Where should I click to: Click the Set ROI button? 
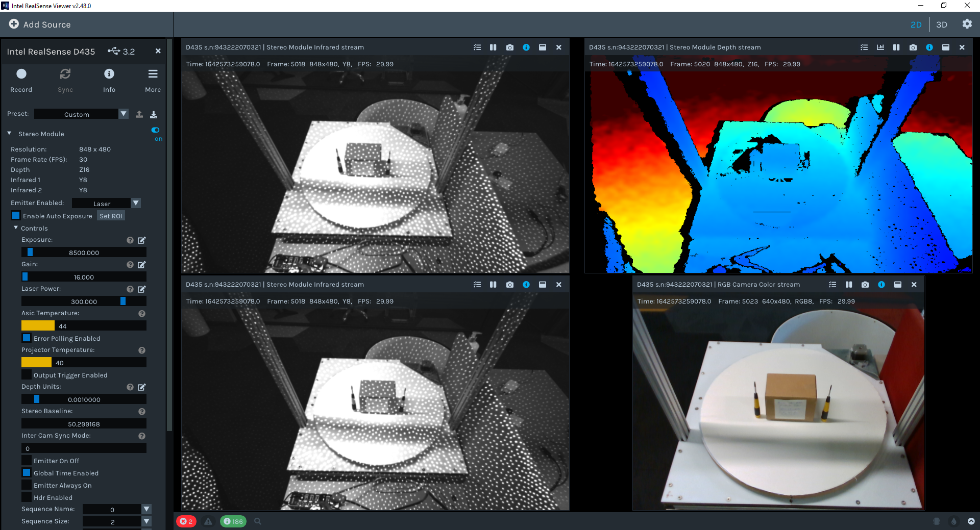coord(111,216)
